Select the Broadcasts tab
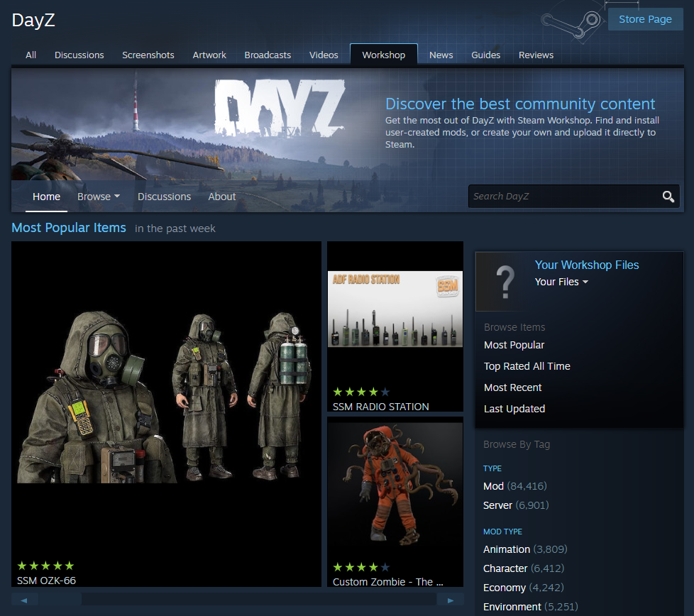The width and height of the screenshot is (694, 616). (268, 55)
